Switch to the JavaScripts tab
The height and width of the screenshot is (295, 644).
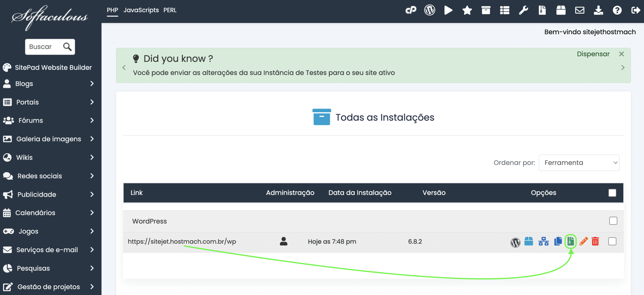point(141,10)
